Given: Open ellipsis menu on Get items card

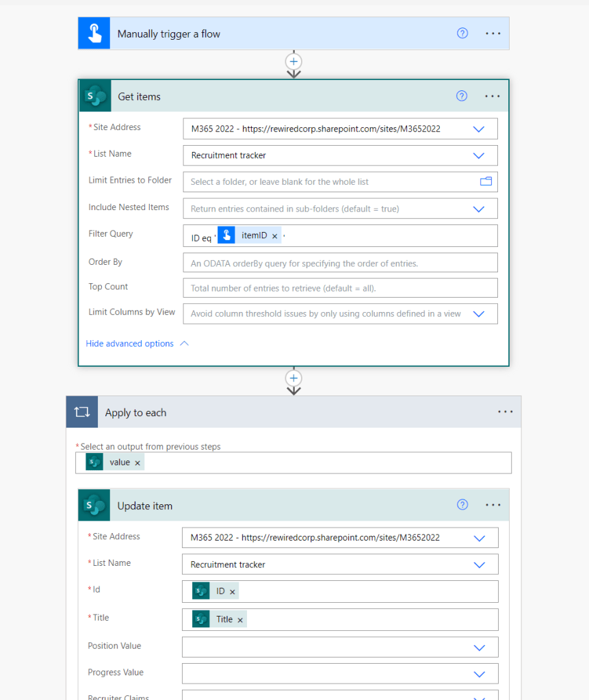Looking at the screenshot, I should coord(492,96).
